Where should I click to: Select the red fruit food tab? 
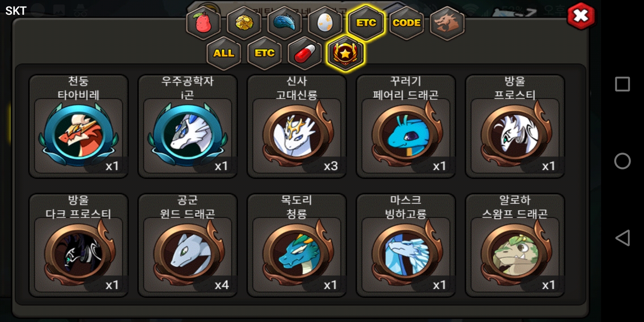(203, 23)
